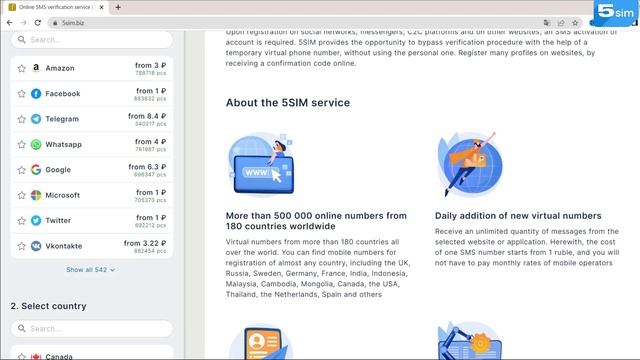Click the translate page icon in address bar
Screen dimensions: 640x360
[x=547, y=23]
